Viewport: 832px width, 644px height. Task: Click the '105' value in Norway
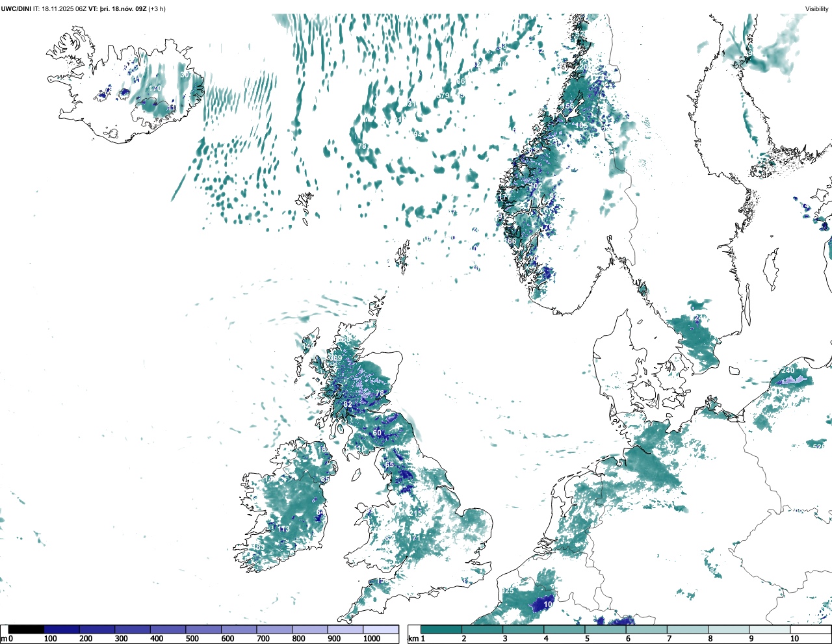[x=582, y=125]
